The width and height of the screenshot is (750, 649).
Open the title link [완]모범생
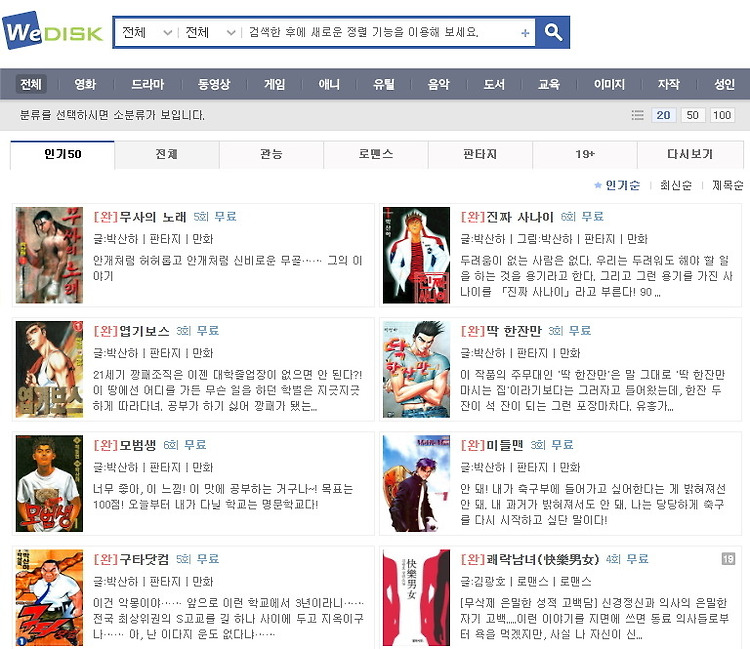(x=125, y=445)
